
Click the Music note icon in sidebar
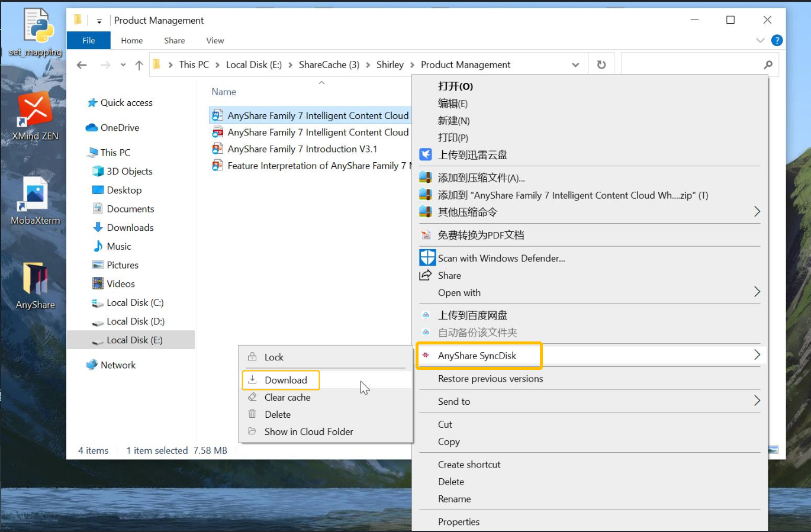tap(98, 246)
